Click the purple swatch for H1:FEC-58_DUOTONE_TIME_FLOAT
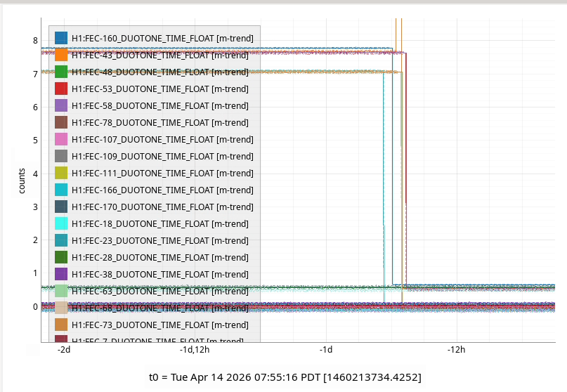This screenshot has width=567, height=392. pyautogui.click(x=61, y=105)
